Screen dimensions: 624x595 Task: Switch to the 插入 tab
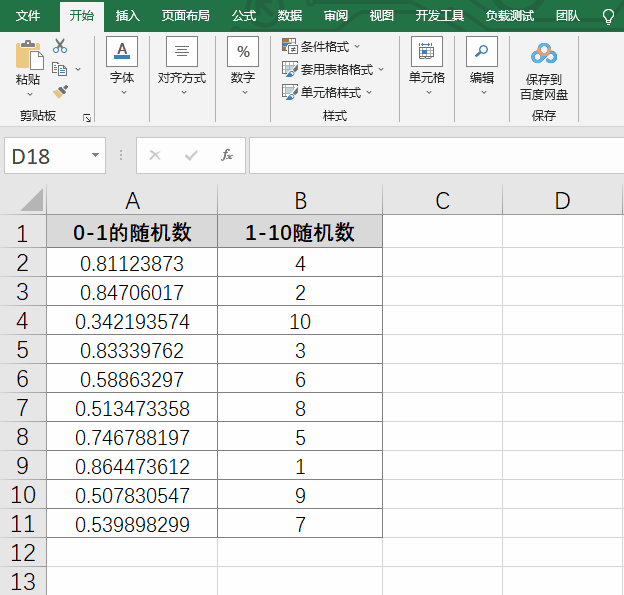click(x=127, y=16)
